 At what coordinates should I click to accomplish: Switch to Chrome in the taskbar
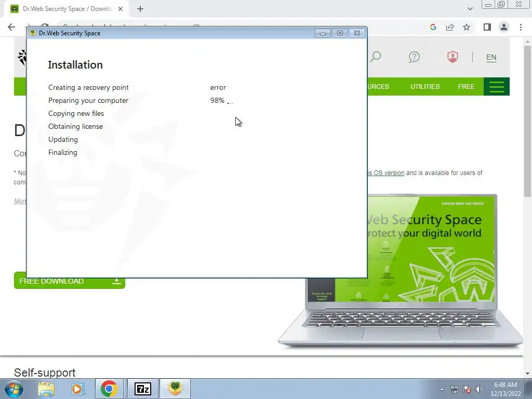click(109, 389)
